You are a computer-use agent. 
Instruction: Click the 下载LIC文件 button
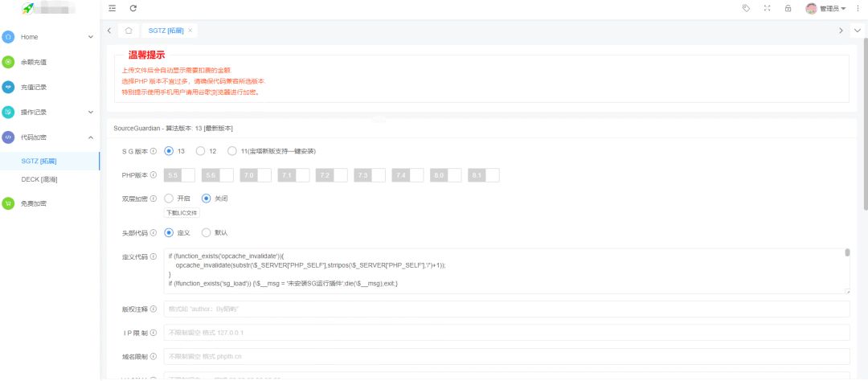click(182, 213)
